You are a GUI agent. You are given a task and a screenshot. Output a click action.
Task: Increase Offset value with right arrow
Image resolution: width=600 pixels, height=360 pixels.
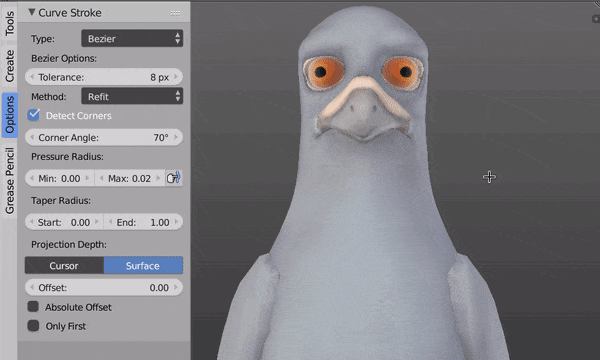click(x=176, y=287)
